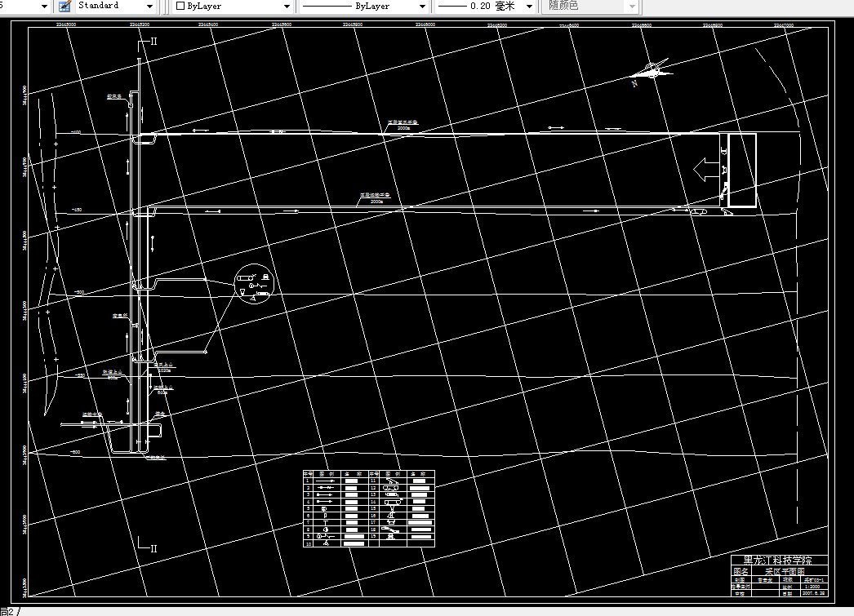Open the text style manager icon
The height and width of the screenshot is (616, 854).
pos(64,6)
